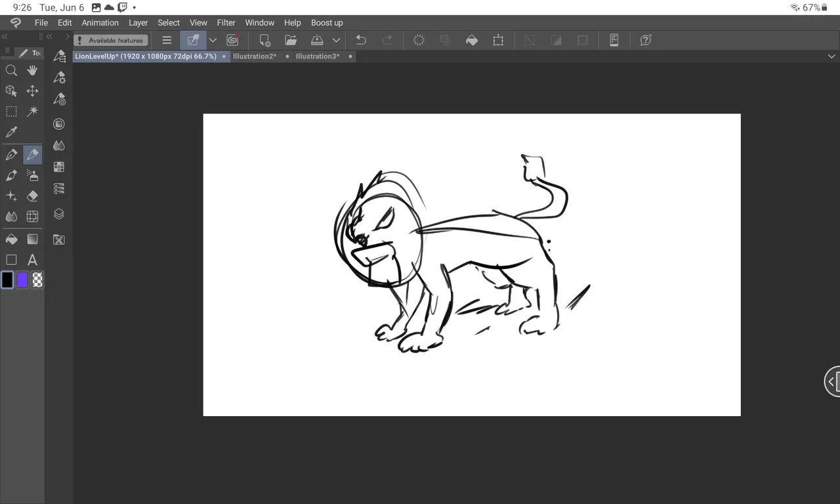Select the Text tool
The height and width of the screenshot is (504, 840).
(x=32, y=260)
